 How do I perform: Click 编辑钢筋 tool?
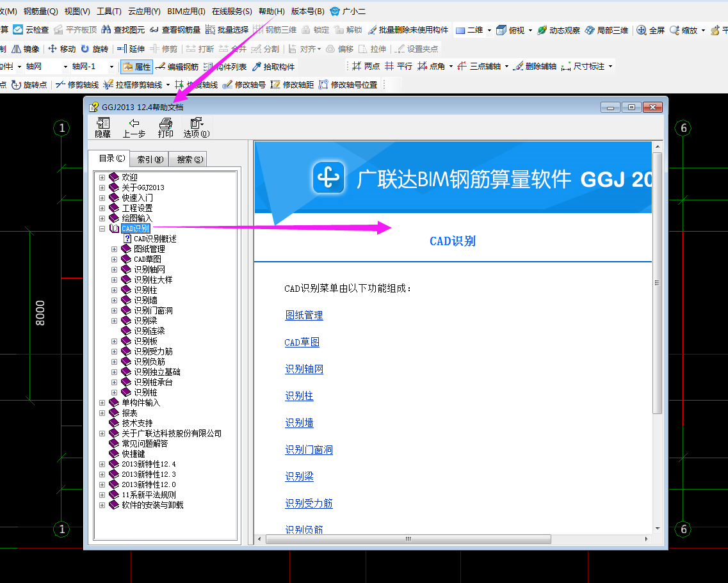(x=177, y=67)
